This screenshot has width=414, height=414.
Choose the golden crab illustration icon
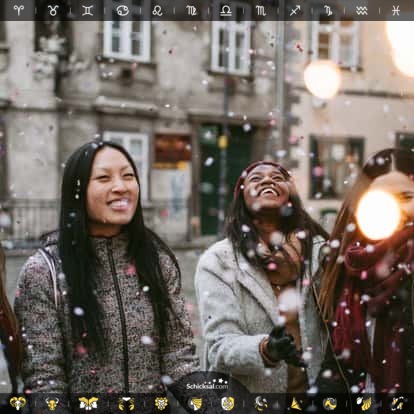(126, 403)
